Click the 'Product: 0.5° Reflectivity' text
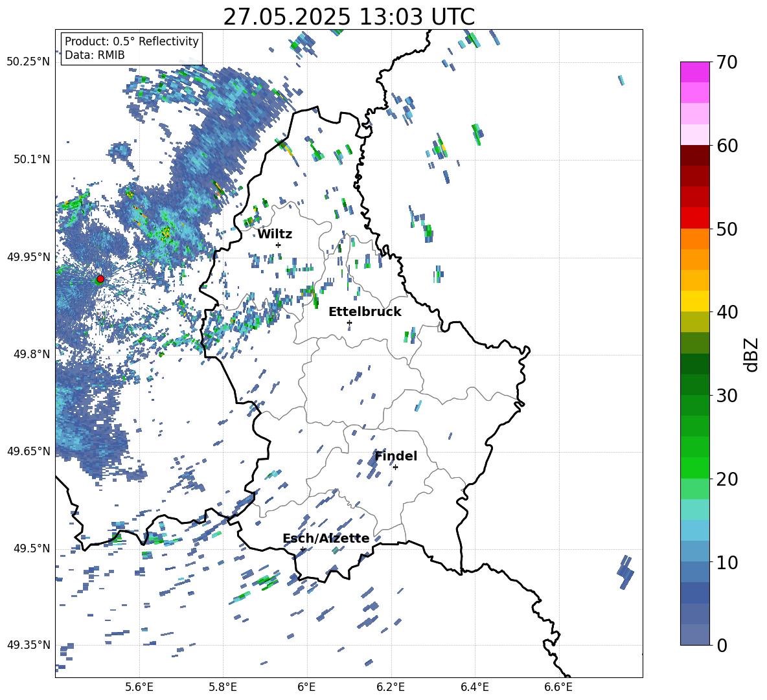This screenshot has width=767, height=700. tap(132, 41)
